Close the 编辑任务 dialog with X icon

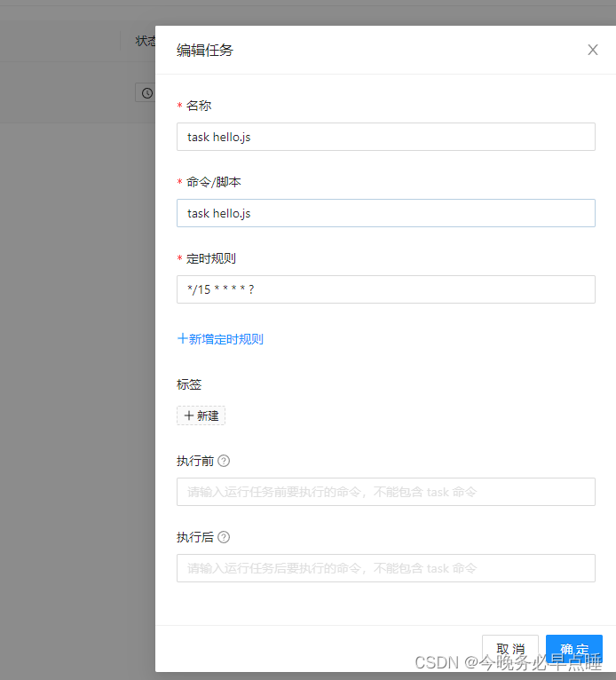593,50
